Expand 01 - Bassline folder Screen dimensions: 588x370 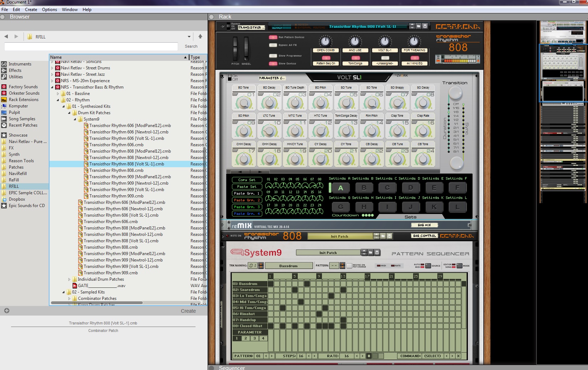[58, 94]
